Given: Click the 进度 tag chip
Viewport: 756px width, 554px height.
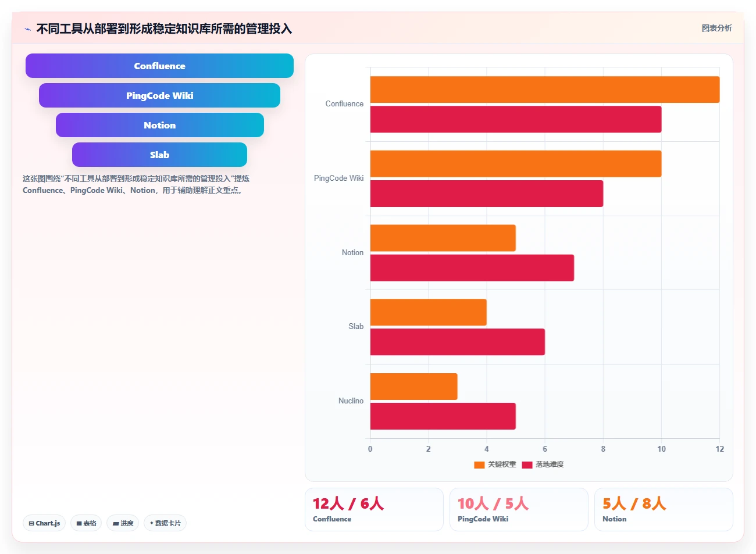Looking at the screenshot, I should [x=123, y=523].
